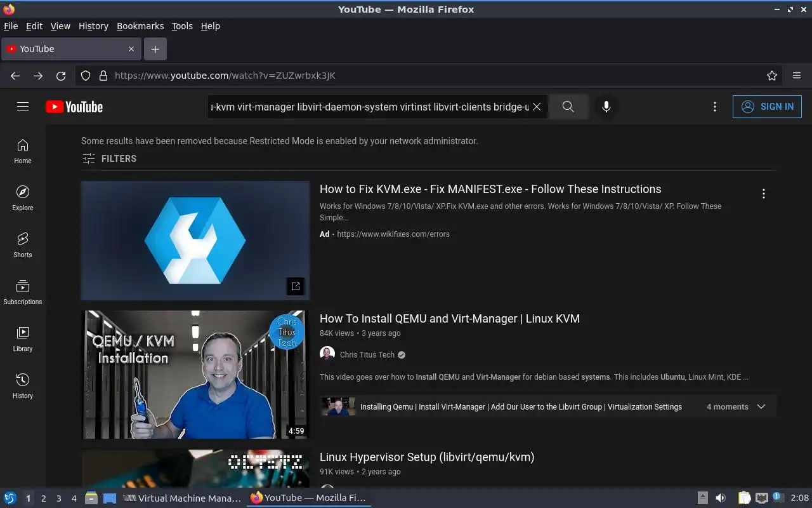Open the History menu in menu bar
The width and height of the screenshot is (812, 508).
point(93,26)
